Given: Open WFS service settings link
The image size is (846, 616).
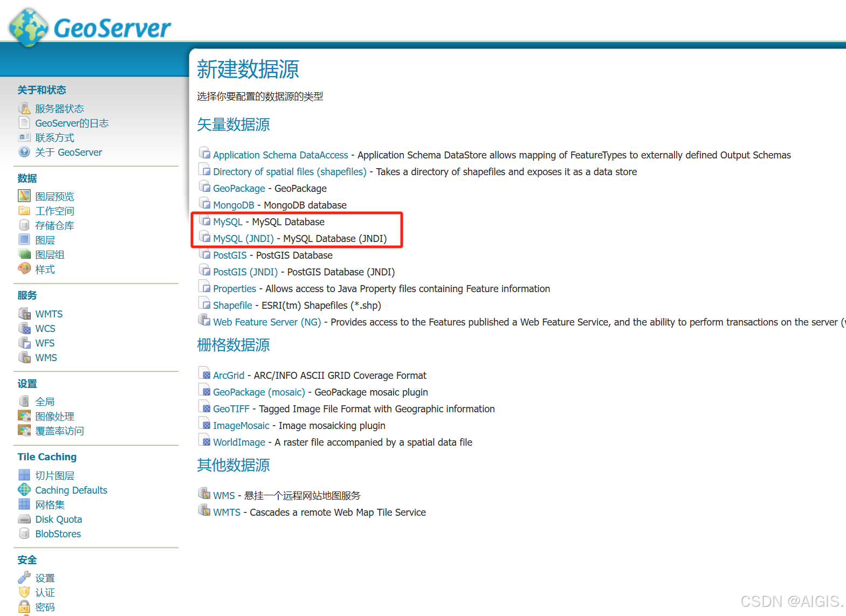Looking at the screenshot, I should 45,343.
